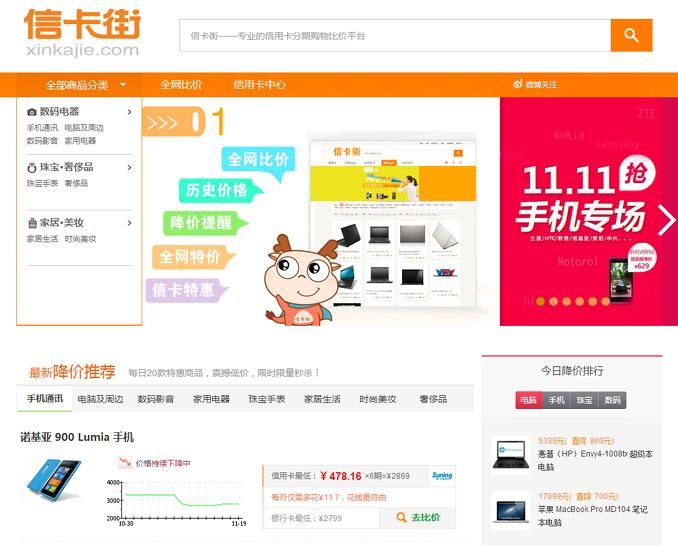Select the last banner carousel dot

(606, 301)
